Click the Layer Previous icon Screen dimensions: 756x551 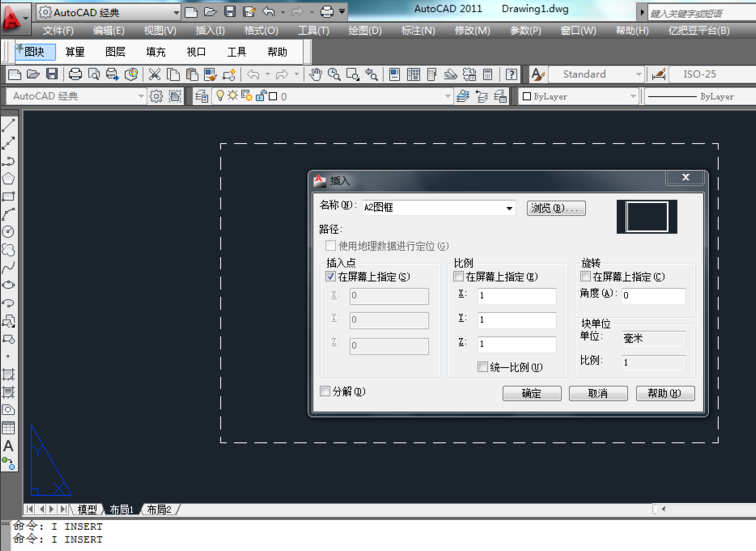[x=482, y=96]
